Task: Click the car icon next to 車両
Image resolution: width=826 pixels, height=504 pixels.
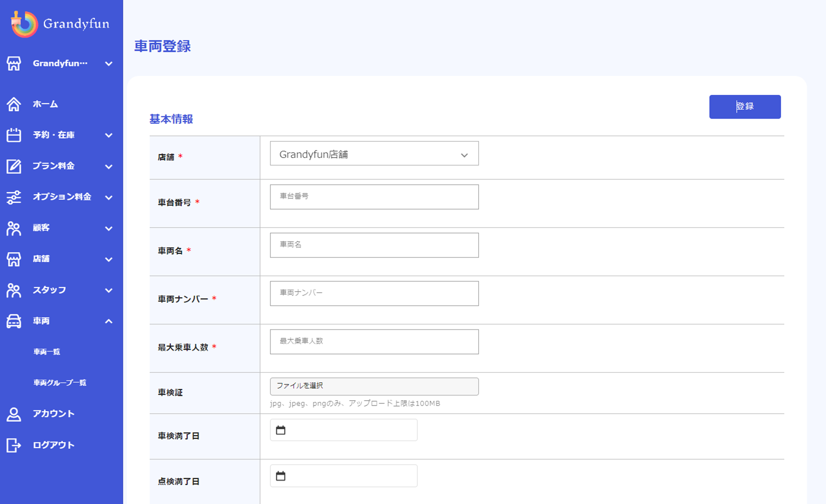Action: 14,321
